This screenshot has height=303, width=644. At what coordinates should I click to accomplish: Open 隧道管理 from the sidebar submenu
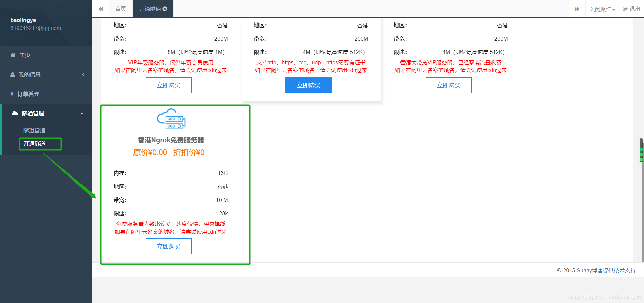pos(34,130)
